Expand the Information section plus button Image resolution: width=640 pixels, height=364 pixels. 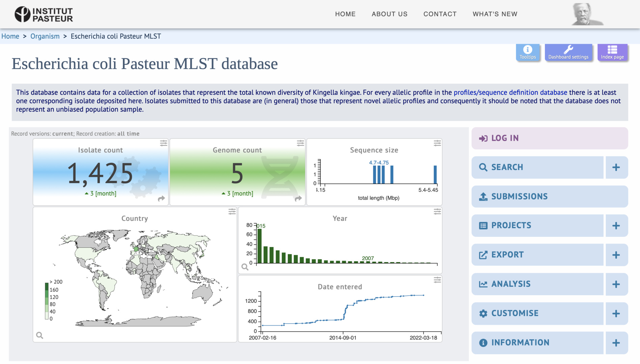[x=616, y=343]
